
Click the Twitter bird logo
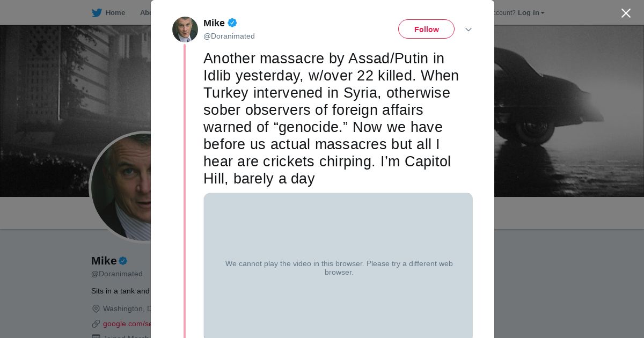97,13
